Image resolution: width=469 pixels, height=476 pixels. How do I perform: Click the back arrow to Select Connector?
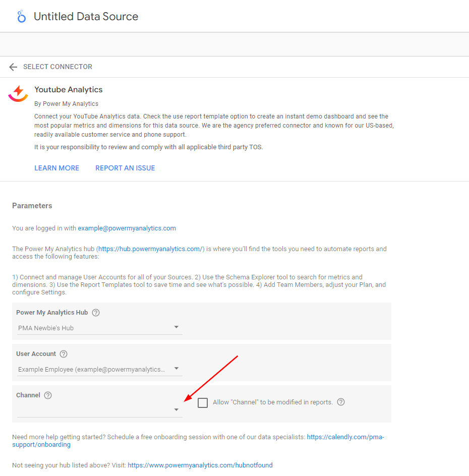pyautogui.click(x=13, y=67)
